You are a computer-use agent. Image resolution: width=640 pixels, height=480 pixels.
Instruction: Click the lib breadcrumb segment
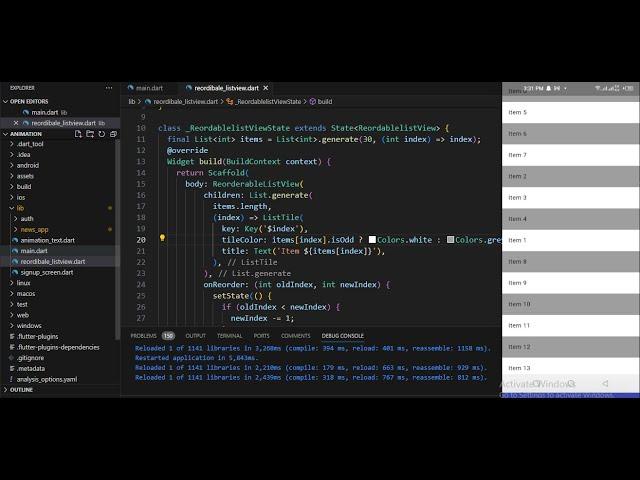(x=131, y=102)
